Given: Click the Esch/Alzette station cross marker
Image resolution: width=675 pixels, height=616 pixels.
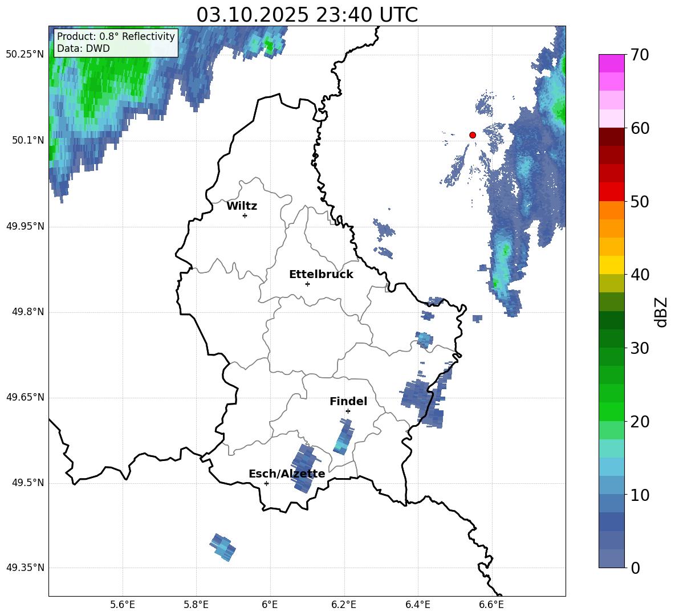Looking at the screenshot, I should coord(266,483).
